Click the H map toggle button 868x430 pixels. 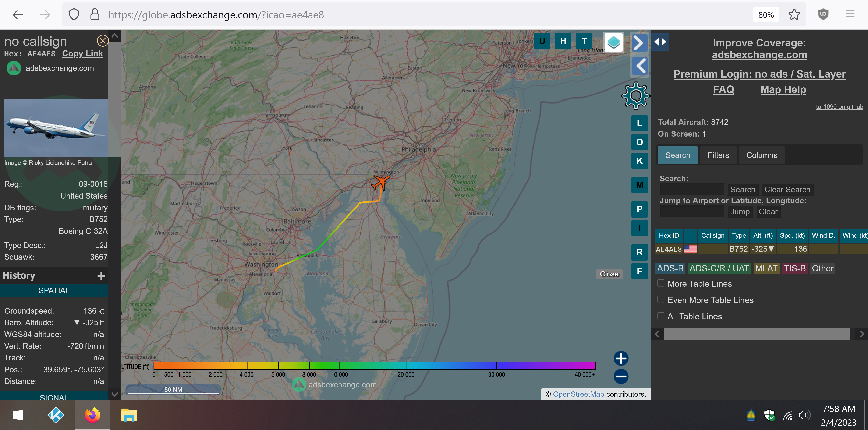pos(563,41)
